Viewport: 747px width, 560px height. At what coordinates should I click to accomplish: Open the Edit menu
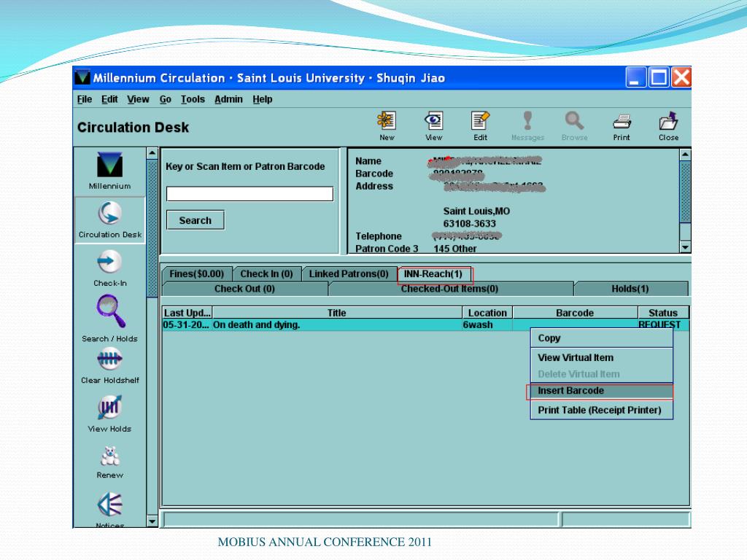pos(109,99)
